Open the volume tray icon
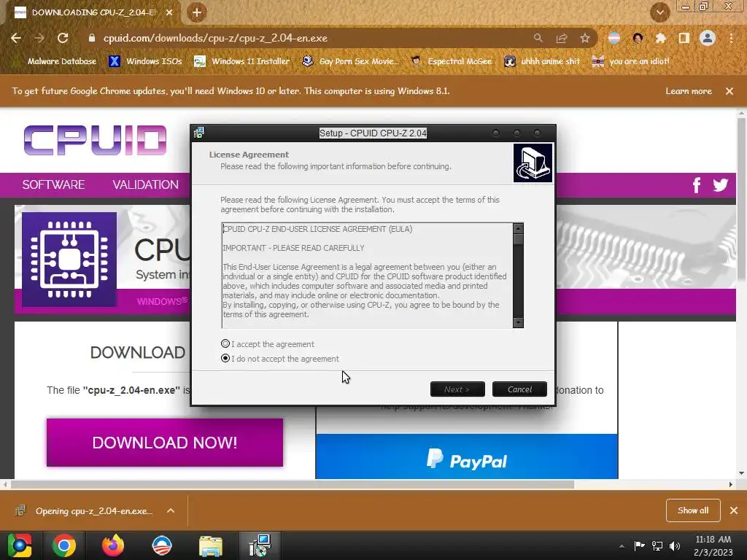This screenshot has height=560, width=747. coord(675,545)
